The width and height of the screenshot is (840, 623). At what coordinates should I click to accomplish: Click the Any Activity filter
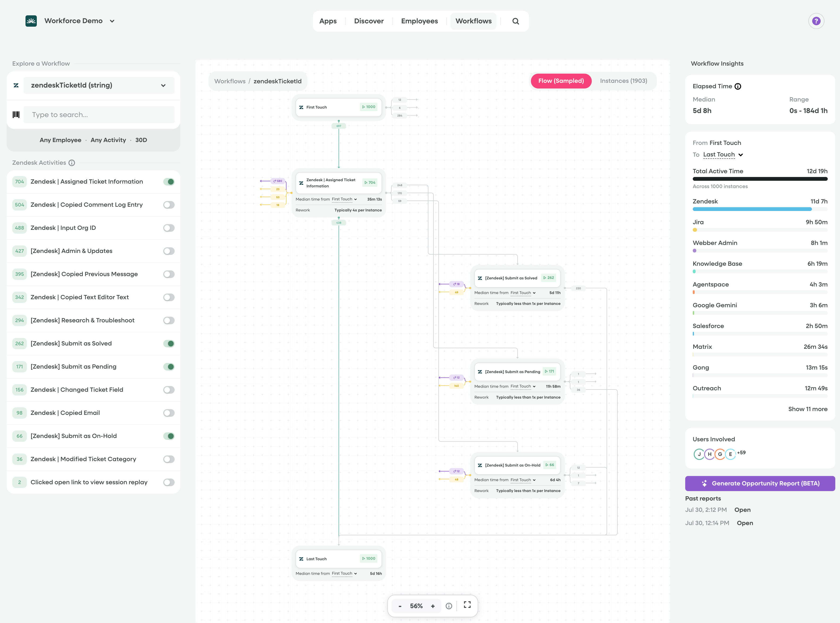click(x=108, y=140)
